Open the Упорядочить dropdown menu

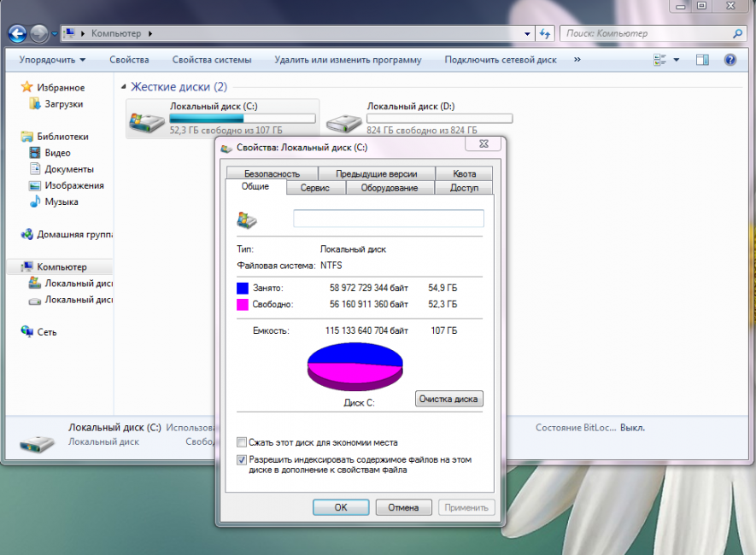(x=52, y=60)
